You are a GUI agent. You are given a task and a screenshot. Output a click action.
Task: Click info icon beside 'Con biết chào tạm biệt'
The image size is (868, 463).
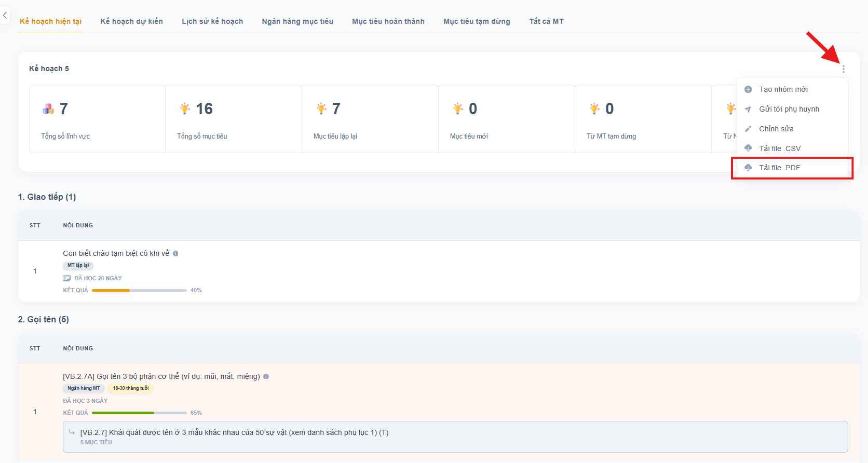tap(175, 254)
